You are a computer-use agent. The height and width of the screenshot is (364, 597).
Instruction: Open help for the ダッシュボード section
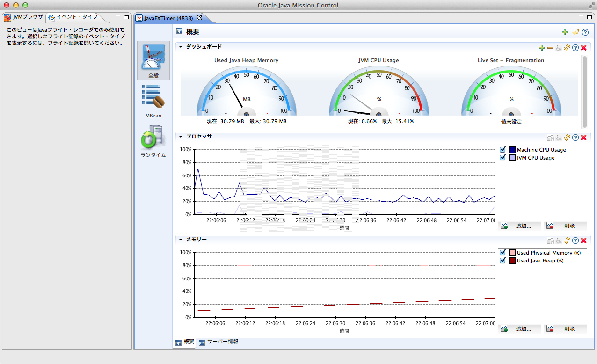[x=575, y=48]
